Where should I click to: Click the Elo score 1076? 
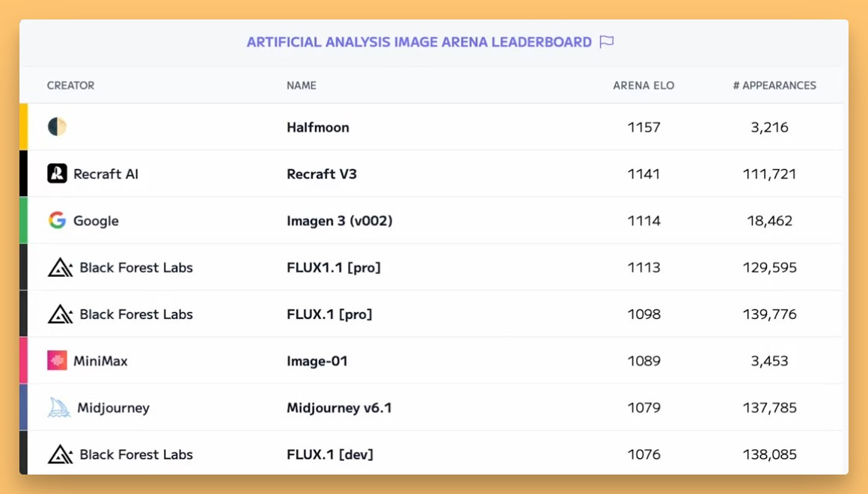pos(644,454)
